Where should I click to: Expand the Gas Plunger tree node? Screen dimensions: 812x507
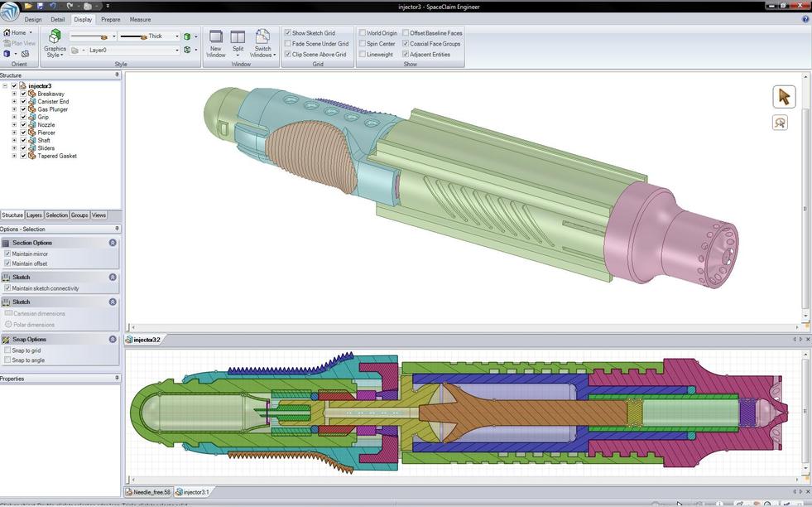click(14, 109)
